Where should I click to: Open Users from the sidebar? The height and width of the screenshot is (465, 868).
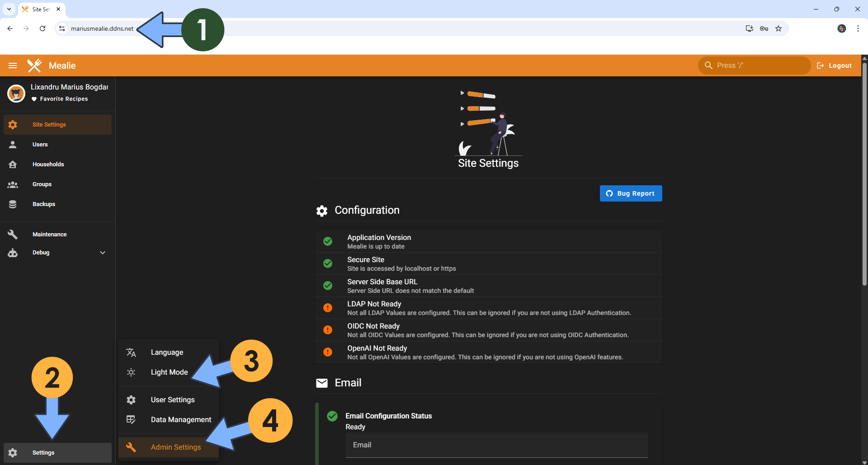[x=40, y=145]
